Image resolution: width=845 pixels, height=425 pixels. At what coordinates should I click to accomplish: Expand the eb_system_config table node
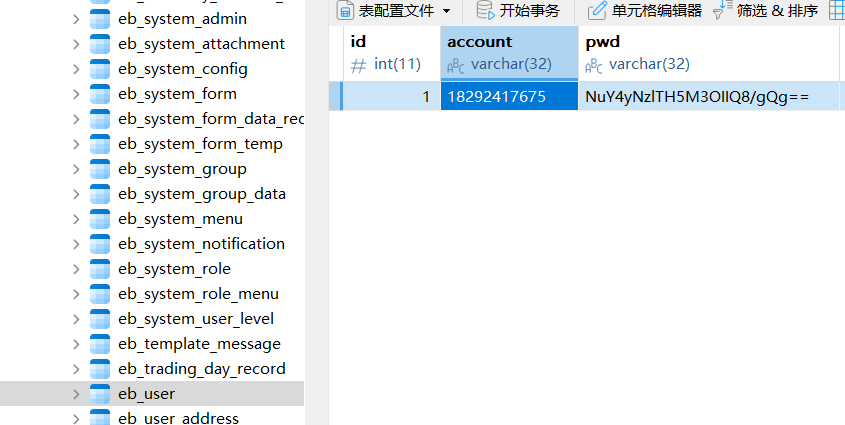76,69
